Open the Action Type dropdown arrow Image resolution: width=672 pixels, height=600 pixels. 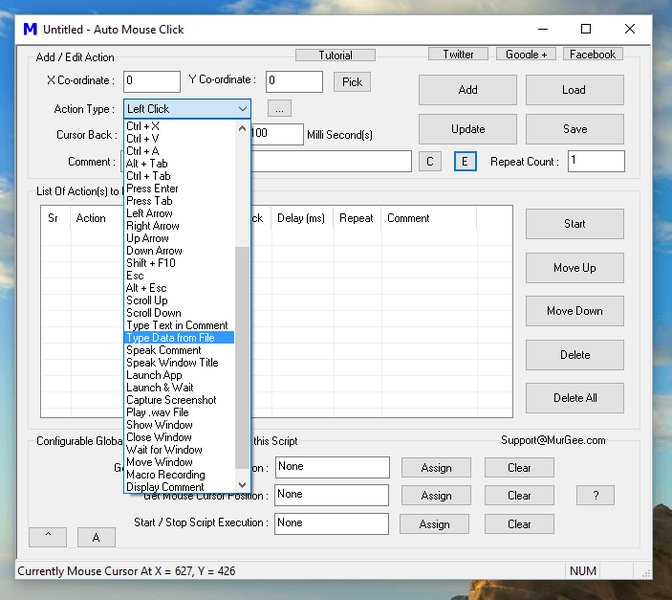pos(243,109)
